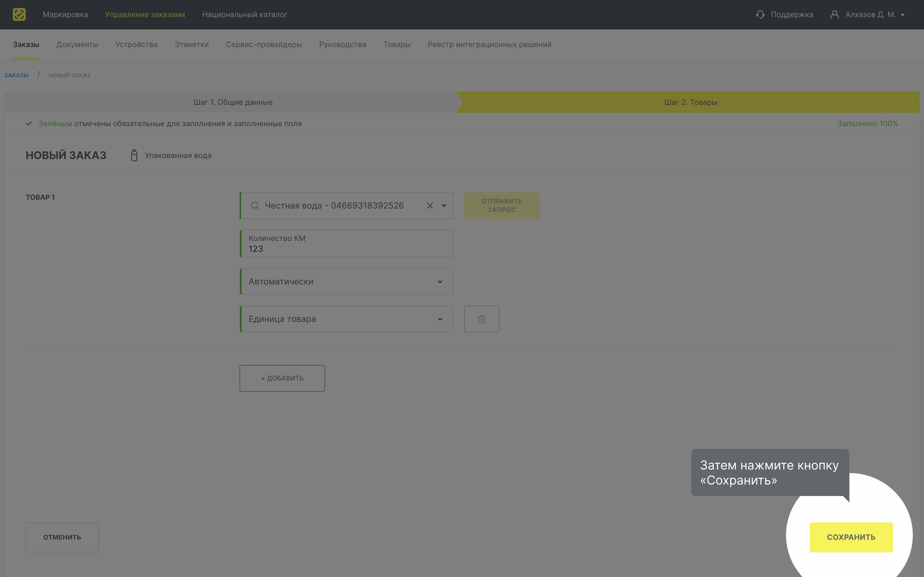This screenshot has height=577, width=924.
Task: Open the Маркировка section
Action: click(x=65, y=14)
